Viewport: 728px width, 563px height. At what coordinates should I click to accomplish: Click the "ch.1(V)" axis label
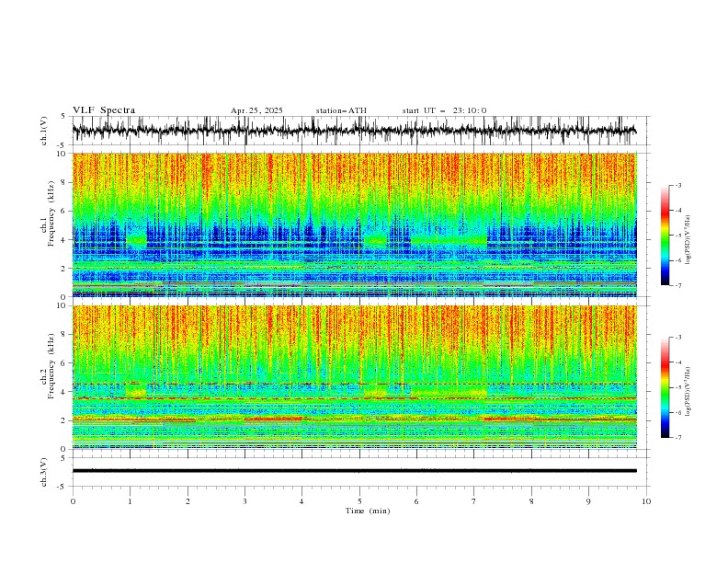tap(44, 131)
